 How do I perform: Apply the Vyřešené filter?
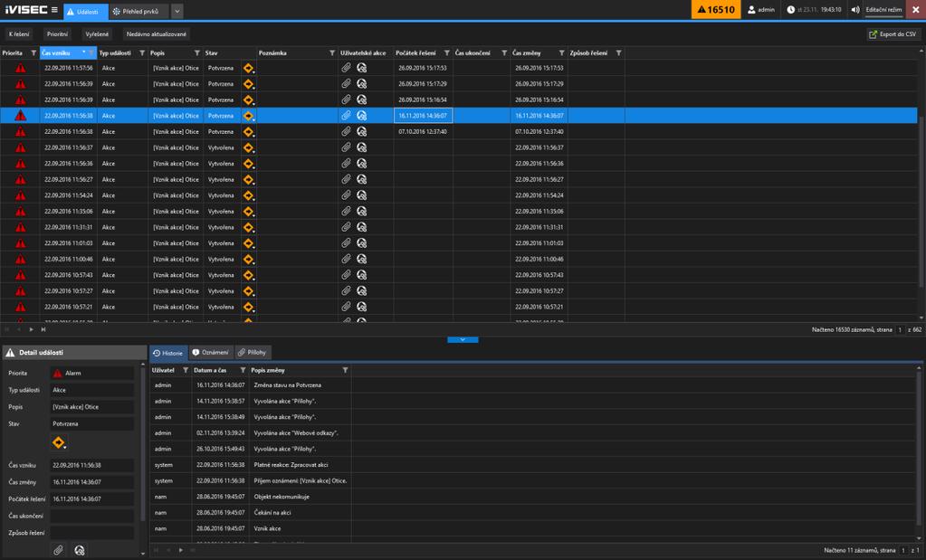click(97, 34)
